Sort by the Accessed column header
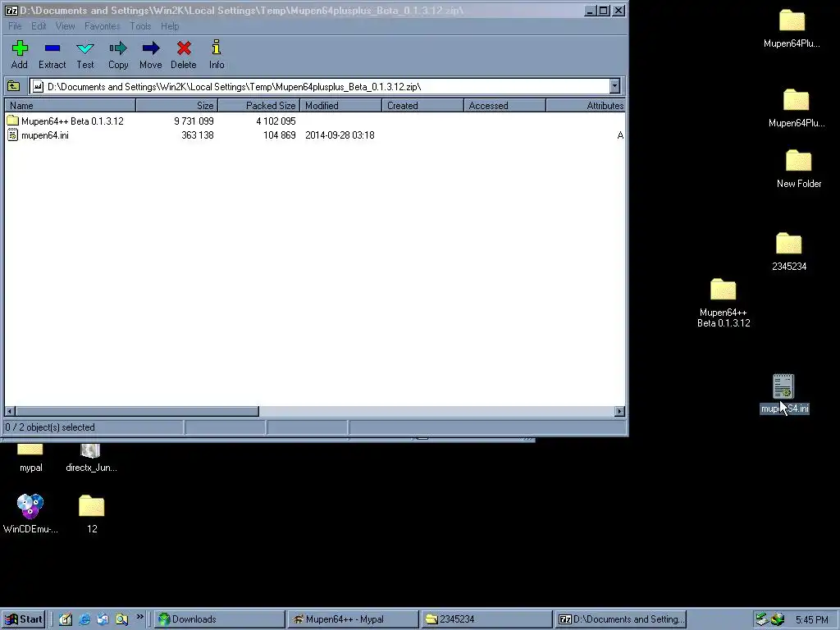 point(504,106)
